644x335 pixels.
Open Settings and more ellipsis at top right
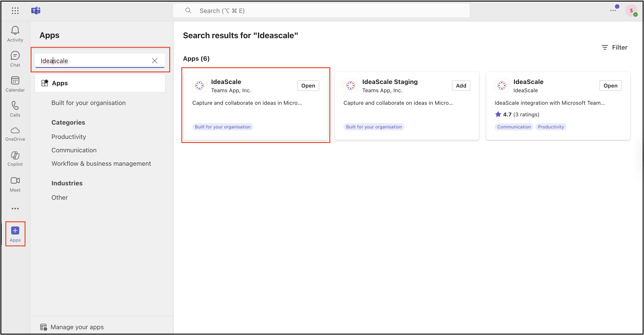click(x=613, y=10)
